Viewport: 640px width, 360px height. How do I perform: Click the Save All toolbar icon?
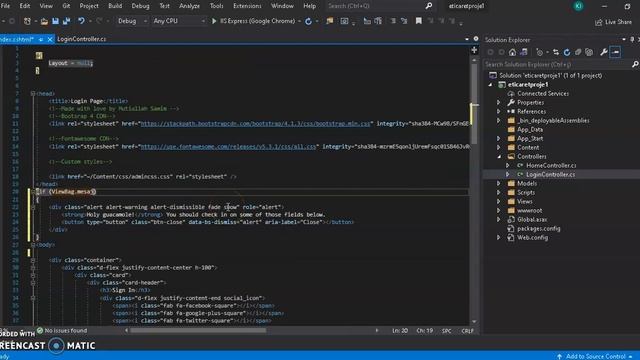[x=66, y=21]
